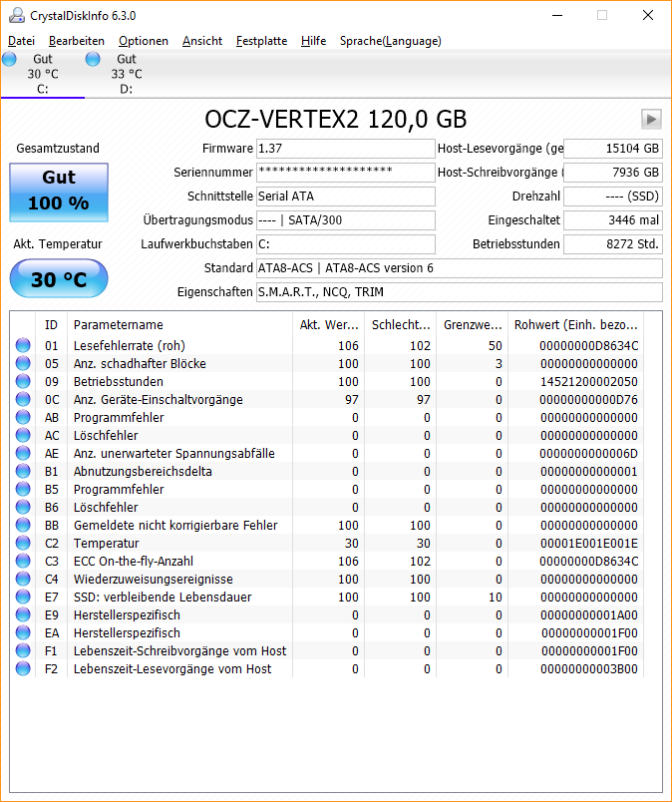Click the Host-Lesevorgänge value 15104 GB
Viewport: 672px width, 802px height.
[x=613, y=149]
